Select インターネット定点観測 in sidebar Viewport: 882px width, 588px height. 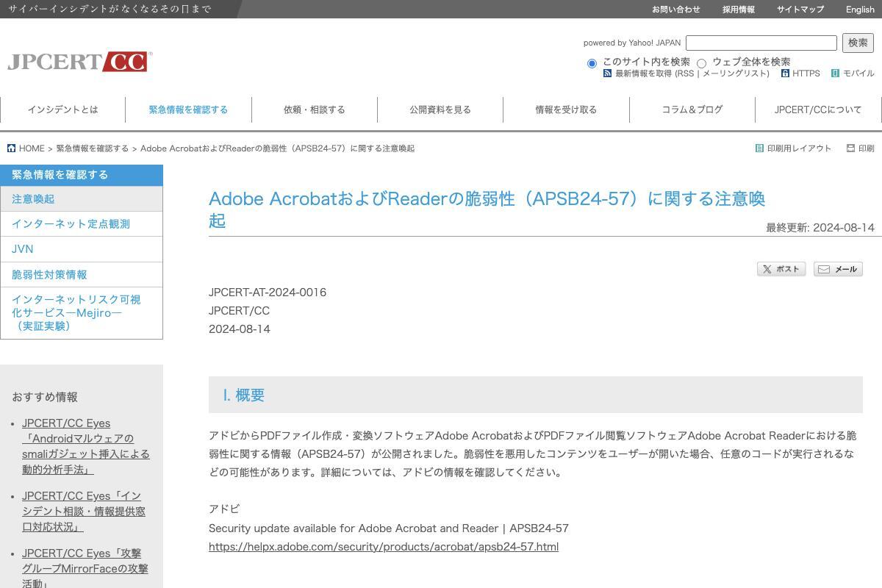(x=82, y=224)
